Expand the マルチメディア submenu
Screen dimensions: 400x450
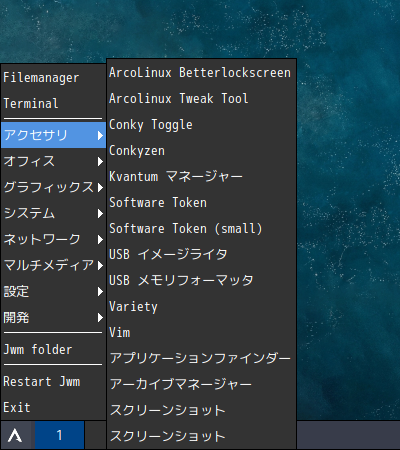coord(53,265)
